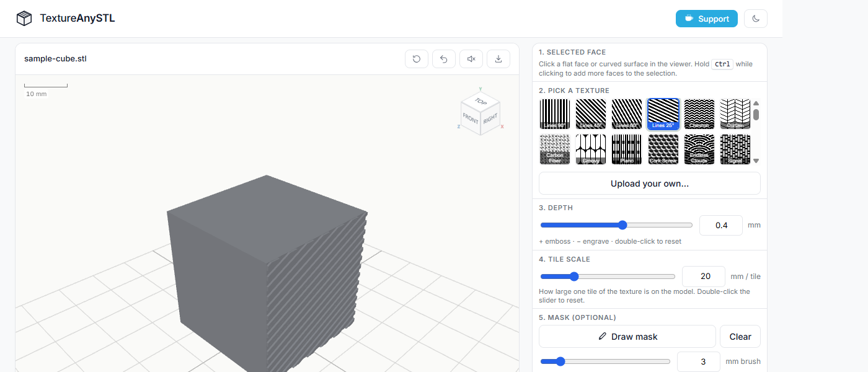Screen dimensions: 868x372
Task: Select the Lines 90° texture
Action: tap(555, 114)
